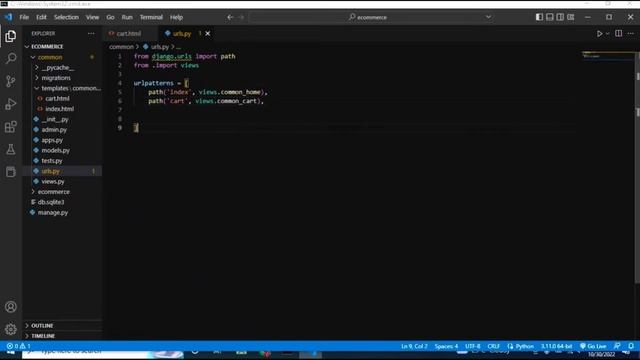640x360 pixels.
Task: Go forward with the navigation arrow
Action: coord(241,17)
